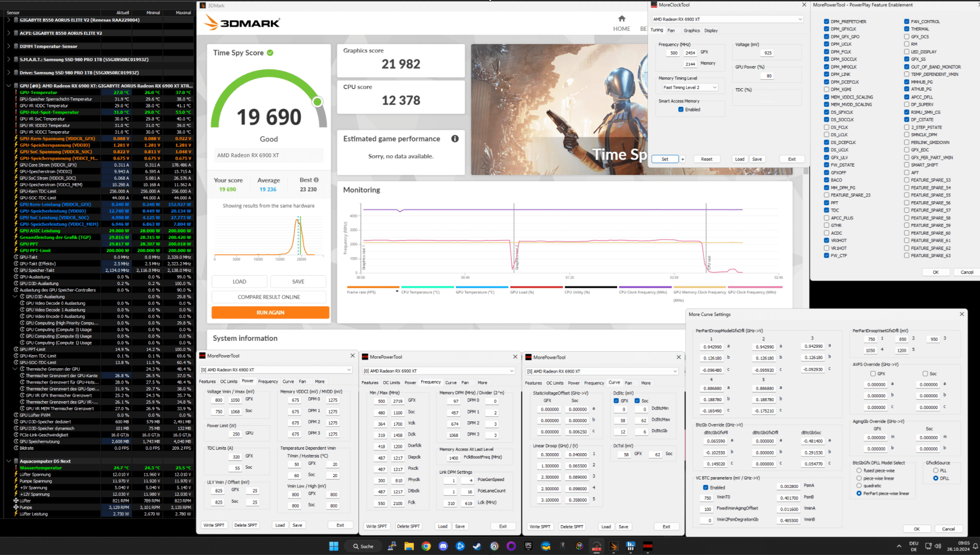Screen dimensions: 980x555
Task: Open the notification bell in the tray
Action: tap(975, 546)
